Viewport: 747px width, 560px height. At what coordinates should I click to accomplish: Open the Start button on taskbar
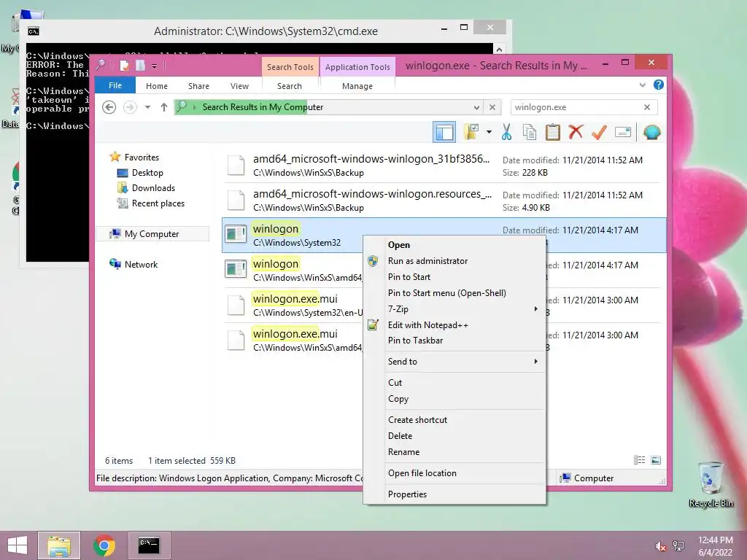[18, 545]
